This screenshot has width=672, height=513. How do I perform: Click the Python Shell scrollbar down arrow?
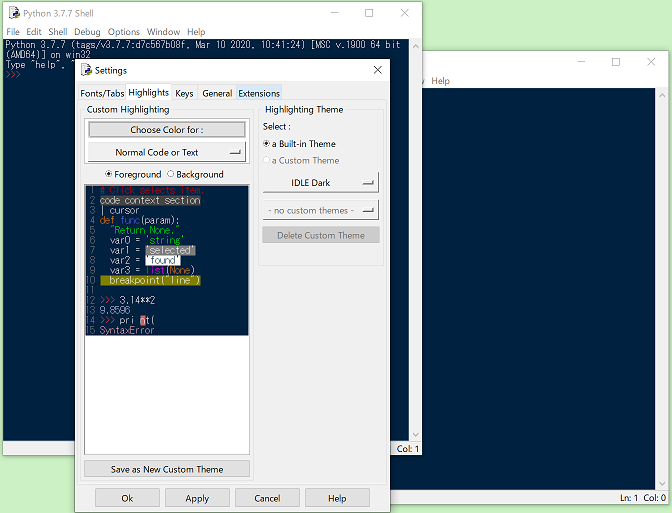pyautogui.click(x=415, y=435)
